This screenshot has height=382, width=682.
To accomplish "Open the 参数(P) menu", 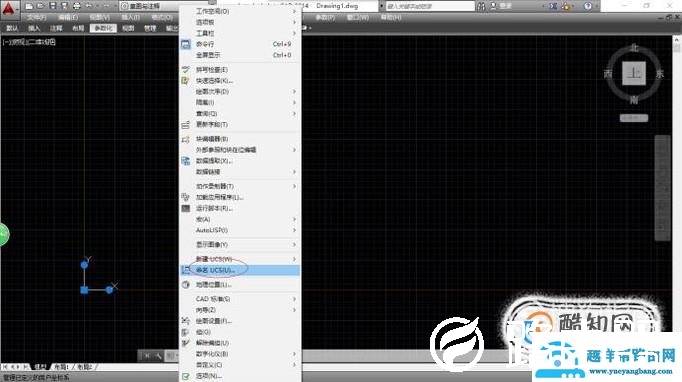I will pyautogui.click(x=324, y=17).
